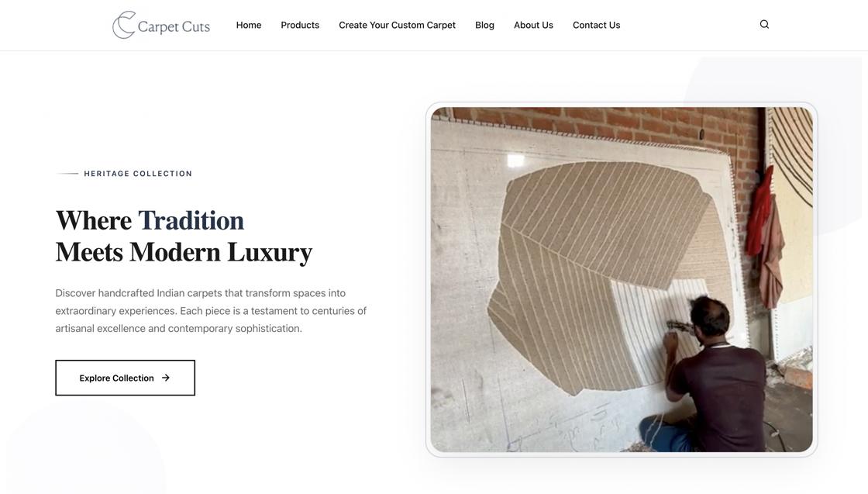Click the Explore Collection button
This screenshot has height=494, width=868.
(x=125, y=378)
